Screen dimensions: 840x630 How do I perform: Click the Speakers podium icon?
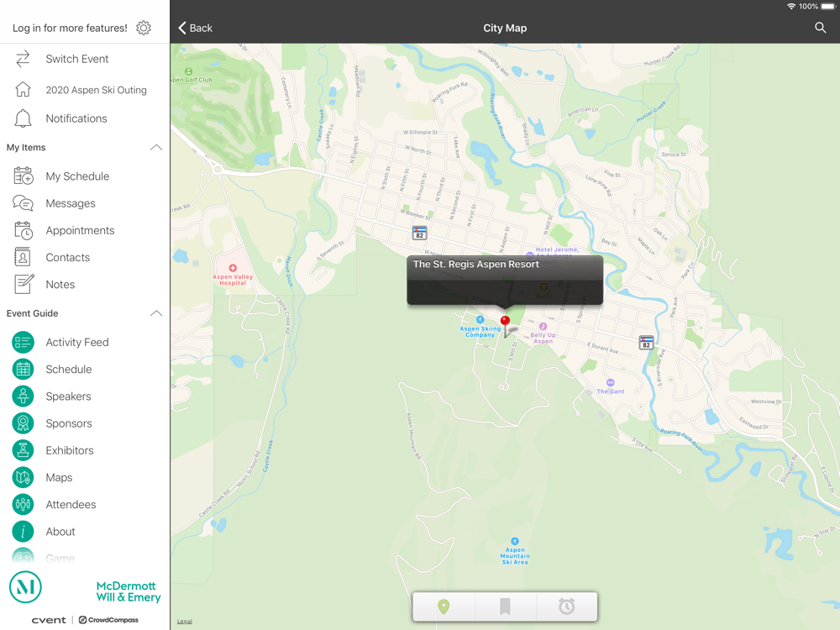tap(23, 396)
